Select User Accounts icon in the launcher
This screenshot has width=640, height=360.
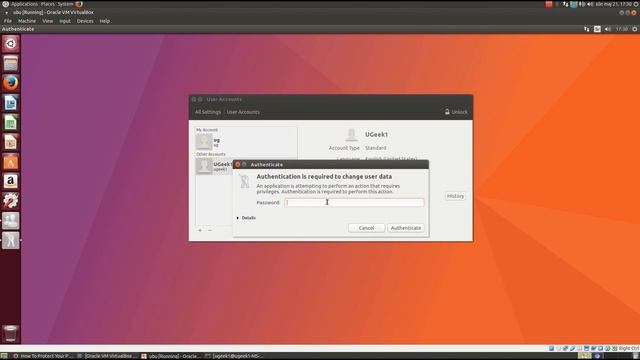coord(11,220)
